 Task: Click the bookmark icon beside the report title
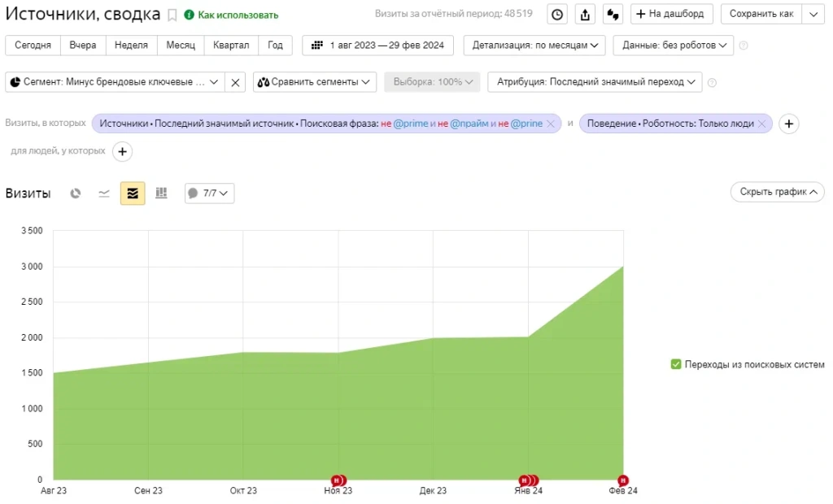(172, 14)
